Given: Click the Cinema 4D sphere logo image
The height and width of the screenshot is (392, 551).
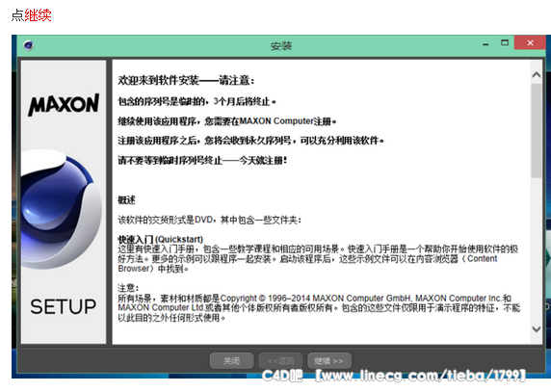Looking at the screenshot, I should (62, 209).
